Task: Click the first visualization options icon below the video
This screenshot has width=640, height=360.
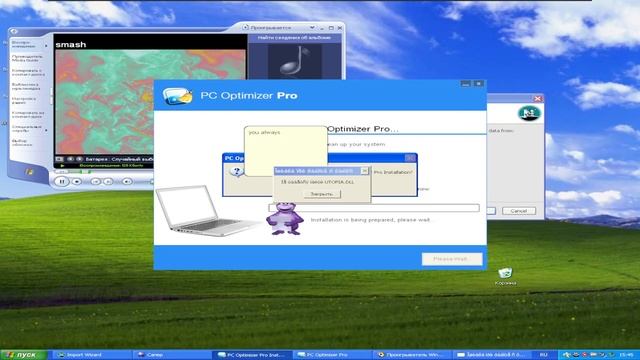Action: [60, 159]
